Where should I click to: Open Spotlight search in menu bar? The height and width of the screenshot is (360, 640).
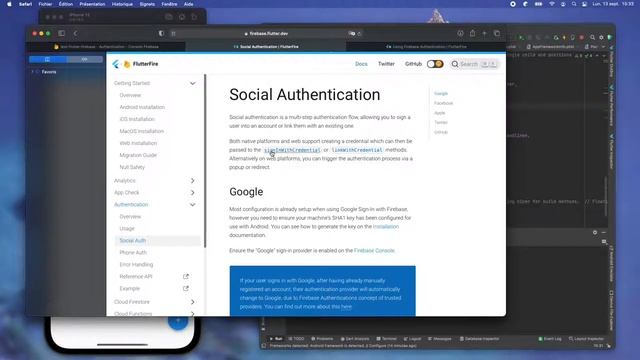574,4
